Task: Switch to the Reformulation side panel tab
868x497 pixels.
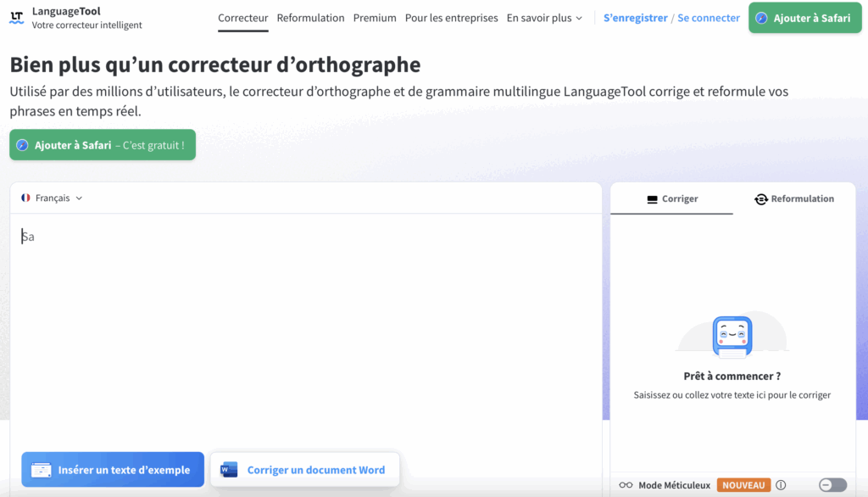Action: pyautogui.click(x=794, y=199)
